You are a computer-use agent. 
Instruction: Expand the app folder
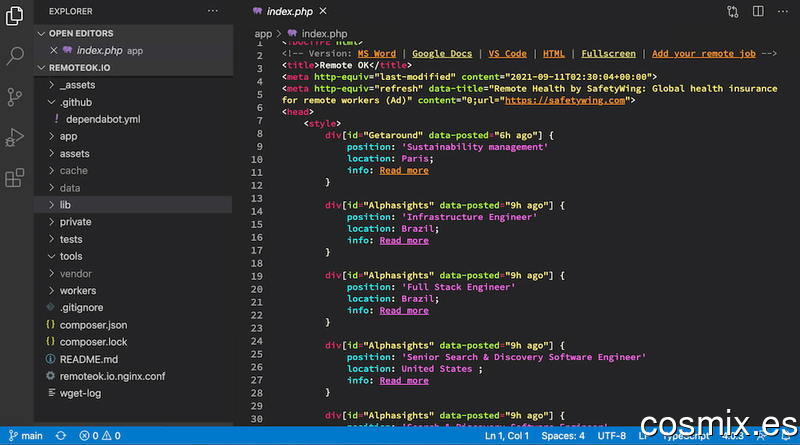tap(63, 136)
